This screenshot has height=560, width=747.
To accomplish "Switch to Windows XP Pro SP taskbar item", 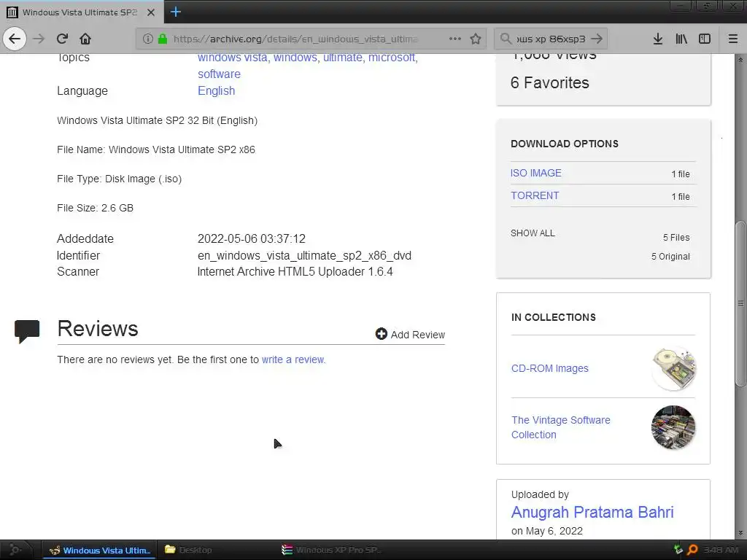I will 331,550.
